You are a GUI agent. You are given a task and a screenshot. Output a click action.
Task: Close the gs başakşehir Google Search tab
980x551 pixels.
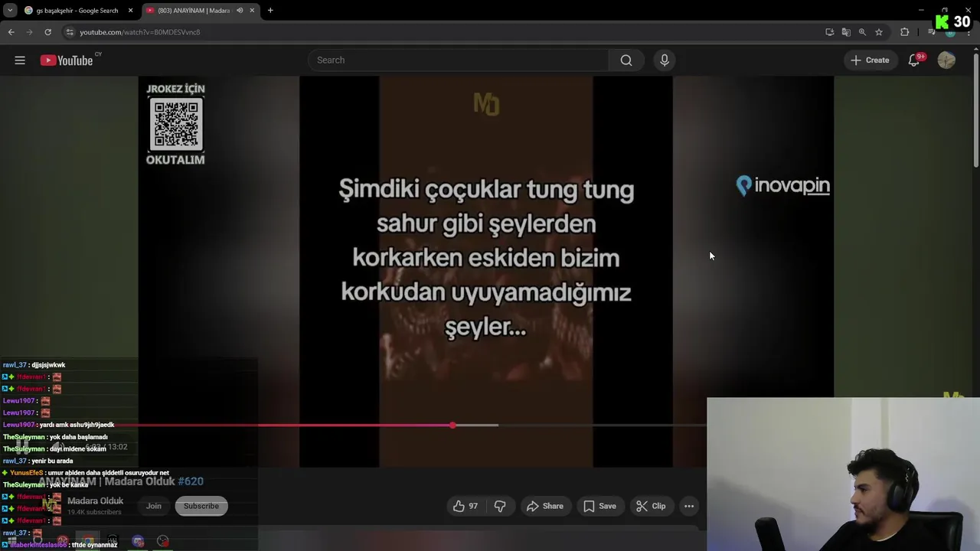coord(130,11)
